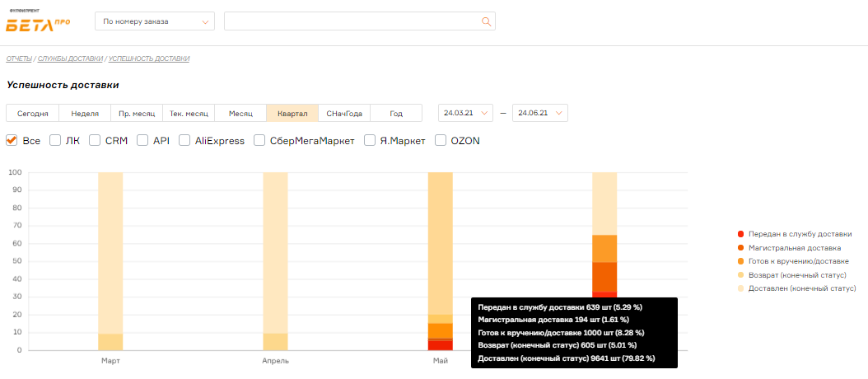The width and height of the screenshot is (868, 379).
Task: Click the Май bar's large light-orange segment
Action: point(440,244)
